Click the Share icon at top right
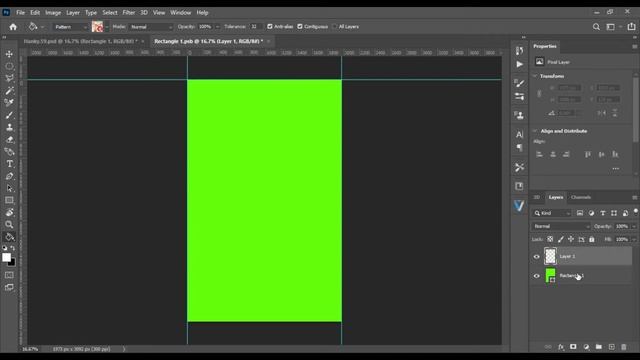This screenshot has height=360, width=640. 631,27
